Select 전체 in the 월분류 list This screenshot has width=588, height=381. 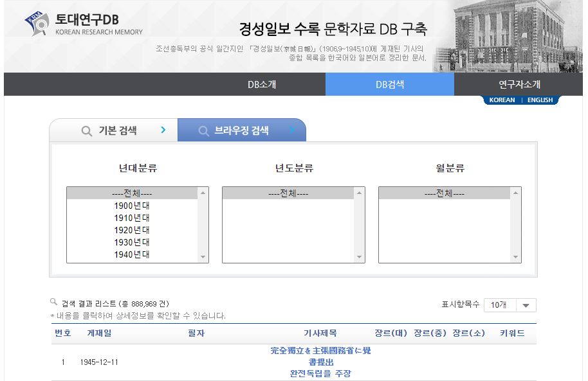pyautogui.click(x=444, y=193)
